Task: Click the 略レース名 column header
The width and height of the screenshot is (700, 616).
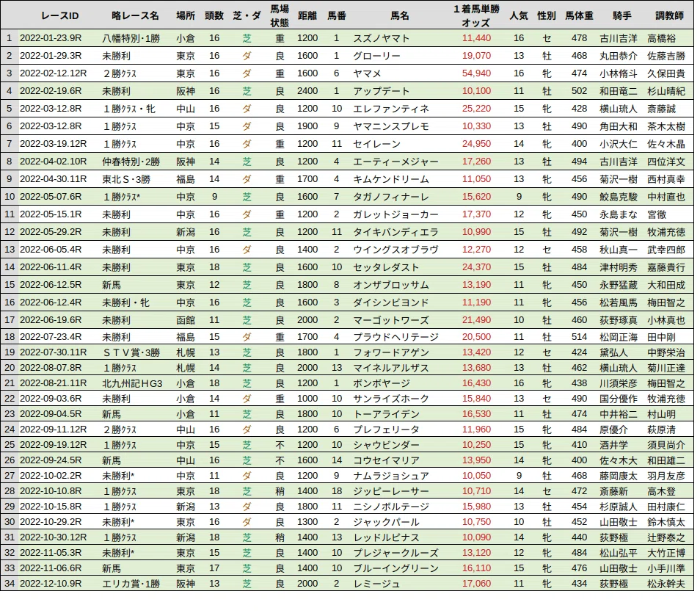Action: coord(135,15)
